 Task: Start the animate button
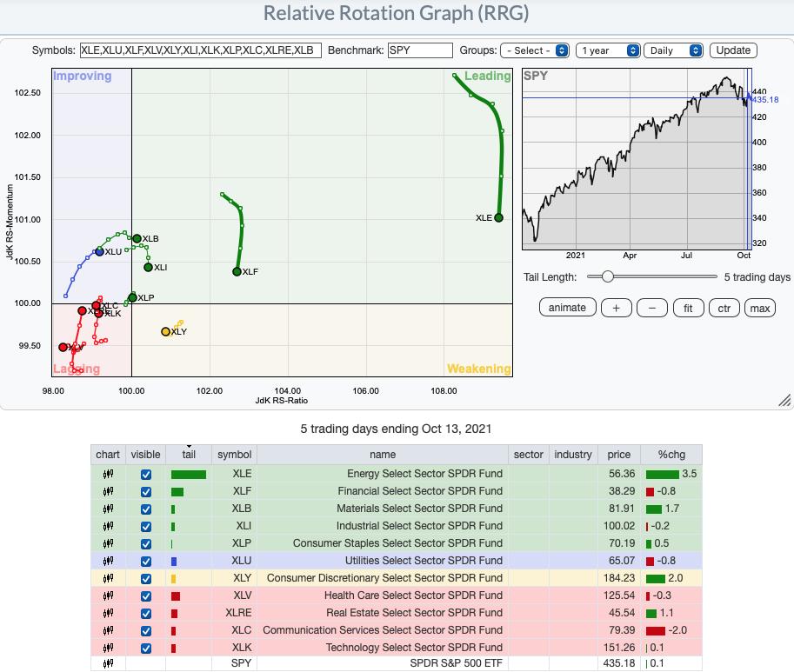point(567,308)
